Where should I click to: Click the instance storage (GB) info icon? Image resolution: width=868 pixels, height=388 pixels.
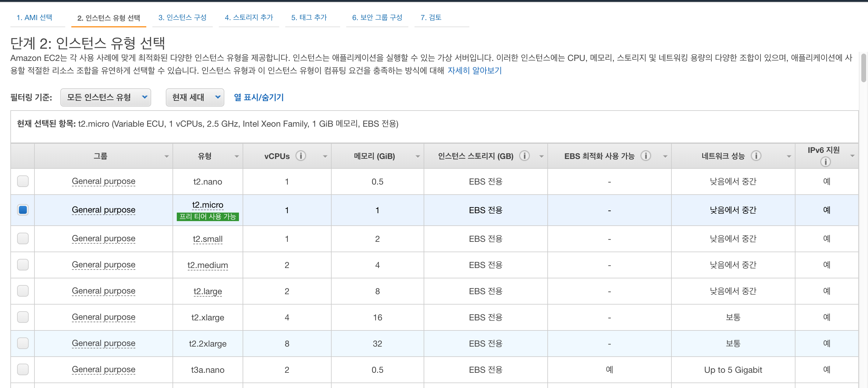point(524,156)
